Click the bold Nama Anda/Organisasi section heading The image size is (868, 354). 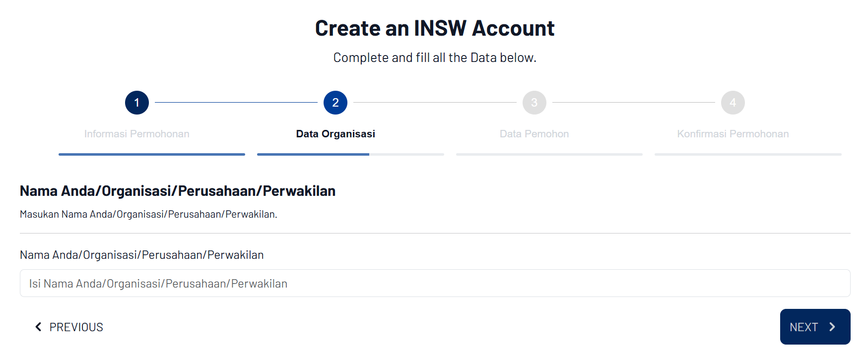[x=178, y=191]
